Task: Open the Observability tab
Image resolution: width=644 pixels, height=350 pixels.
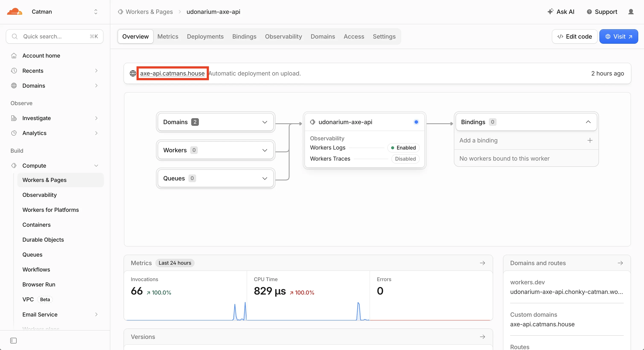Action: click(x=284, y=36)
